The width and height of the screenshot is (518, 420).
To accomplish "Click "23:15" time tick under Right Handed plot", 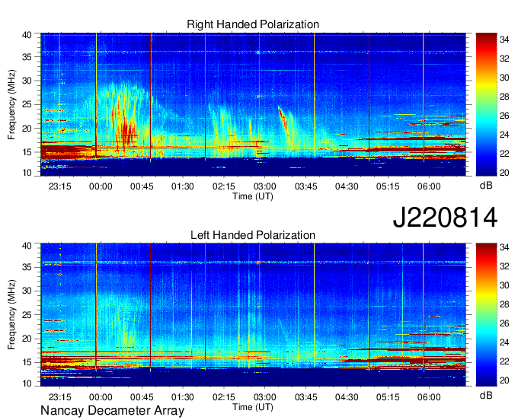I will (59, 186).
